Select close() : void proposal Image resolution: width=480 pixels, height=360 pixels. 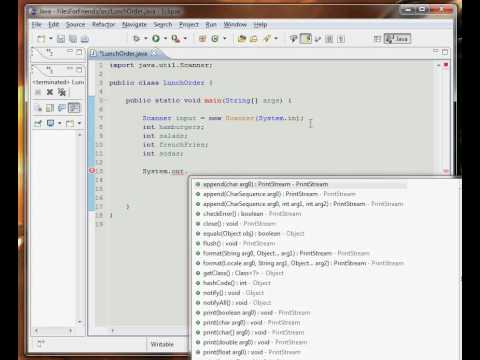(x=239, y=224)
